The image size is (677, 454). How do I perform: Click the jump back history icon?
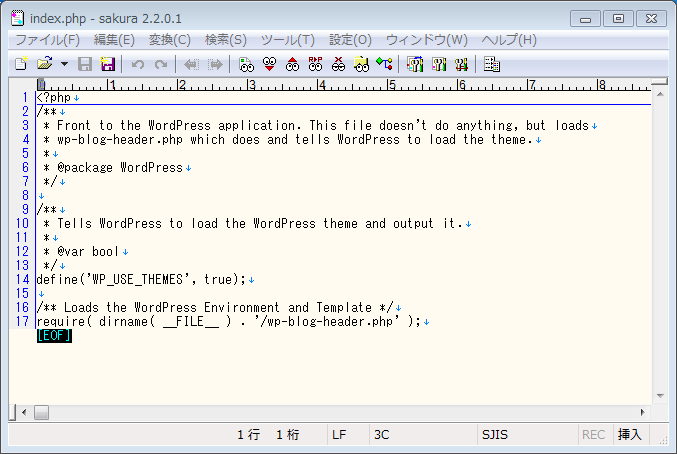191,64
